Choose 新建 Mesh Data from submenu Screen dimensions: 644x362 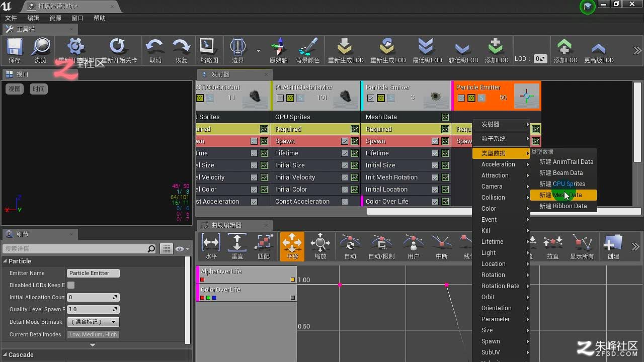pyautogui.click(x=563, y=195)
